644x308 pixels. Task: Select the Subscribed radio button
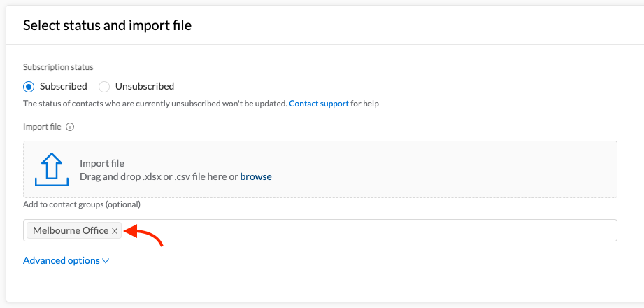click(29, 87)
